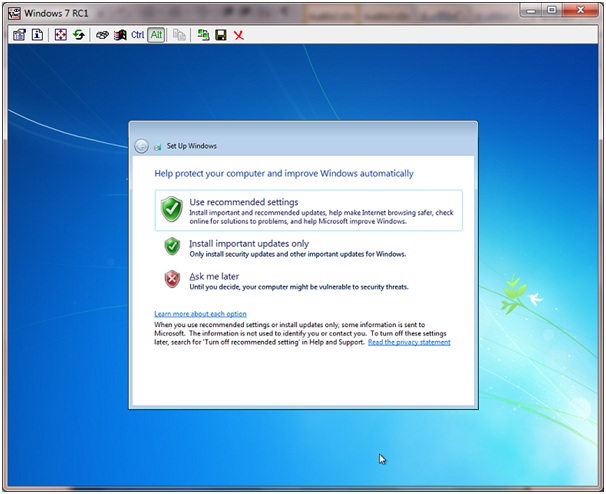Click green shield beside Install important updates
Screen dimensions: 606x494
pos(172,246)
